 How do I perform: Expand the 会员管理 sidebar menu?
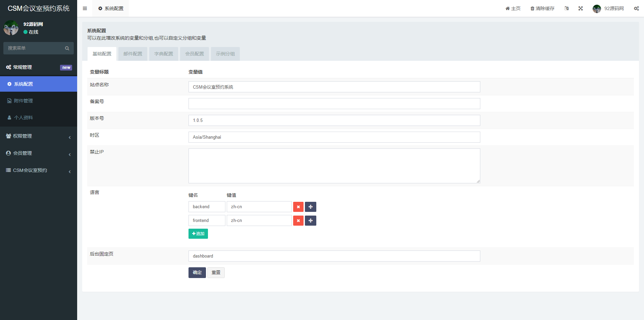click(x=39, y=153)
